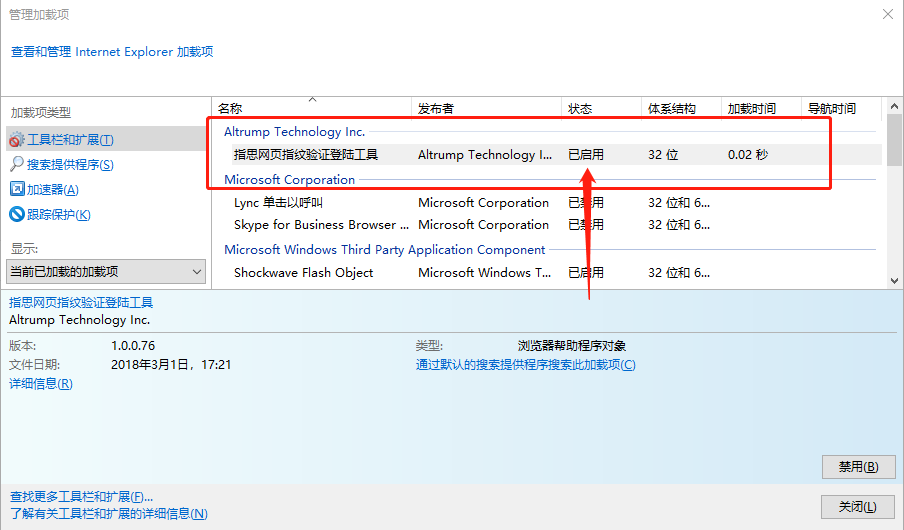Click the vertical scrollbar thumb of add-on list
This screenshot has height=530, width=904.
(x=894, y=140)
